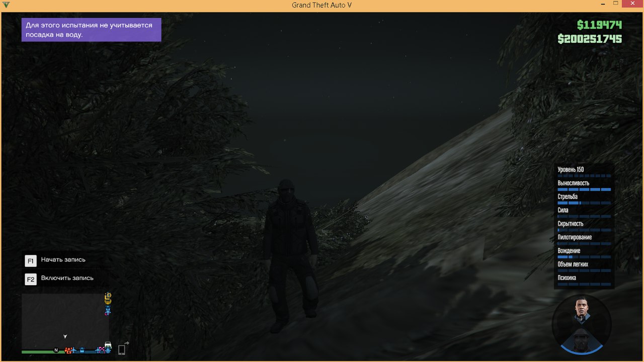This screenshot has width=644, height=362.
Task: Close the Grand Theft Auto V window
Action: click(632, 3)
